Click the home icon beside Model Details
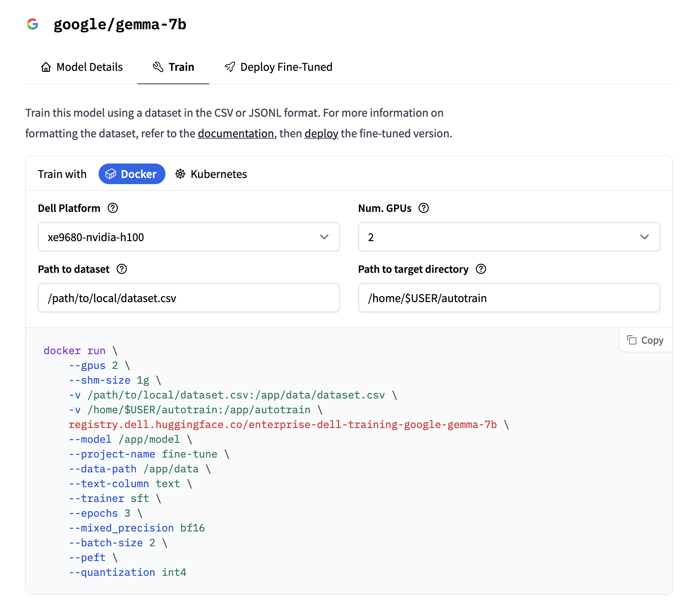The width and height of the screenshot is (700, 606). click(46, 67)
